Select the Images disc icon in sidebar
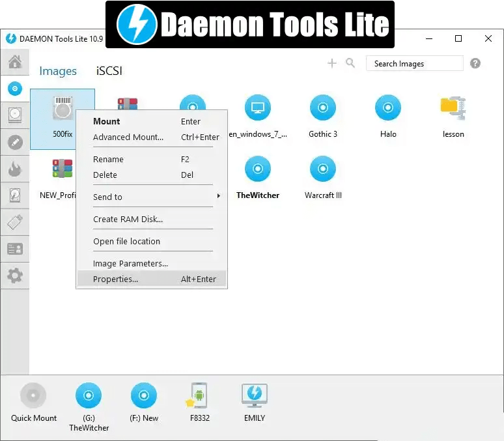 click(15, 89)
